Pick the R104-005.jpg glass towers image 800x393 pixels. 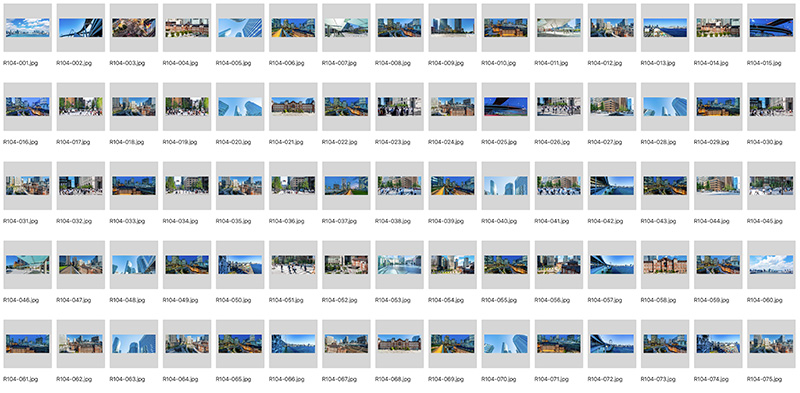[240, 28]
